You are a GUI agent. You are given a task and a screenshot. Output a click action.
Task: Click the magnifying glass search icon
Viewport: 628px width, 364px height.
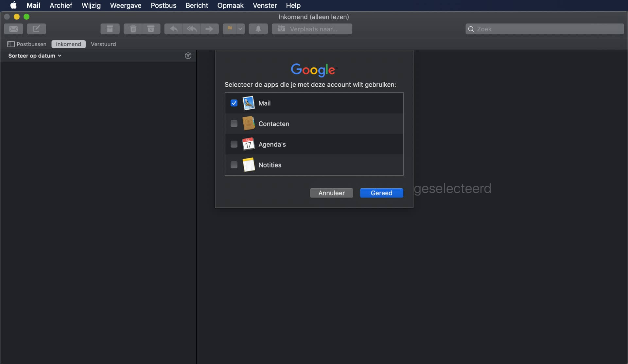tap(471, 29)
